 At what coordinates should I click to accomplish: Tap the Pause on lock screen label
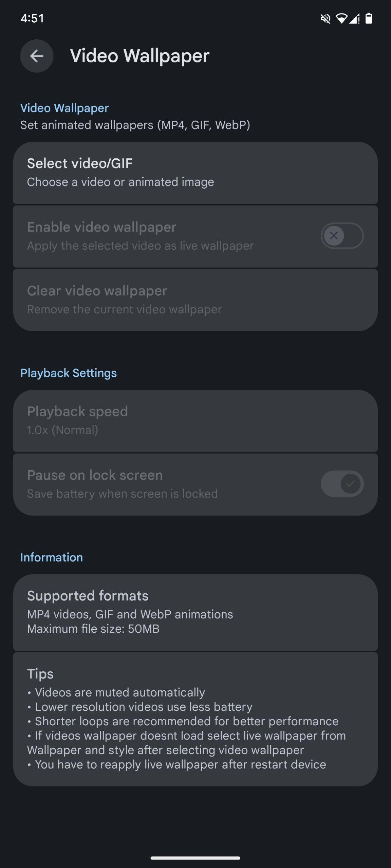coord(95,475)
